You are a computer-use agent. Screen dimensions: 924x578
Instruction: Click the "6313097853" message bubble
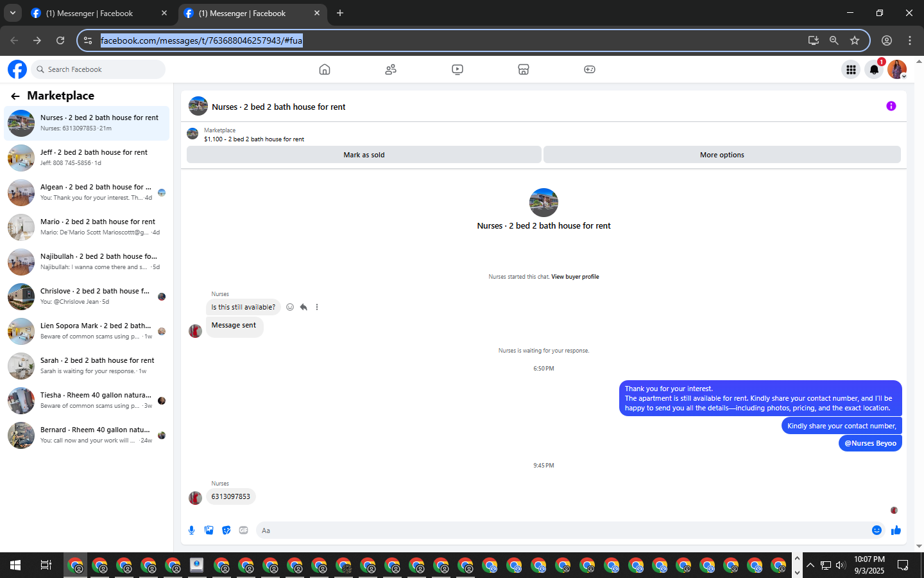(231, 496)
